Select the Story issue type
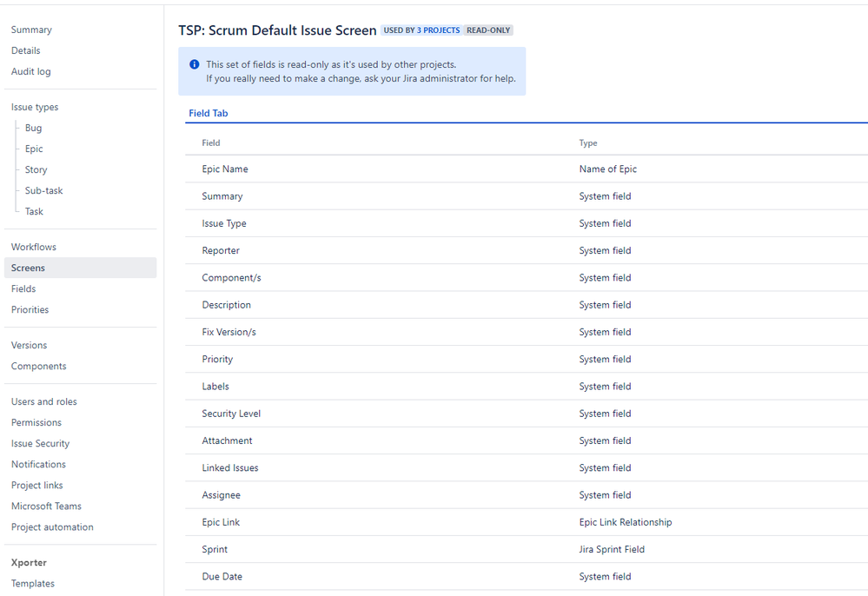 pyautogui.click(x=36, y=170)
